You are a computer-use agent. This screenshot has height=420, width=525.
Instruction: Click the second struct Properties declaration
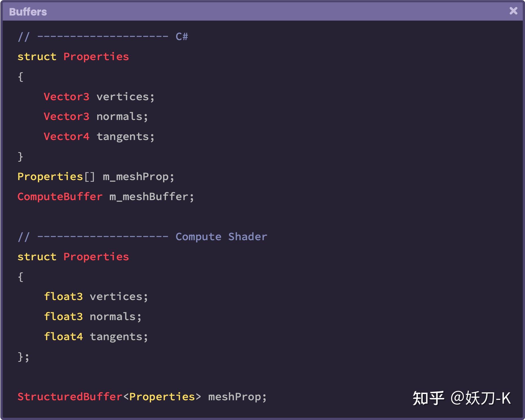[73, 257]
